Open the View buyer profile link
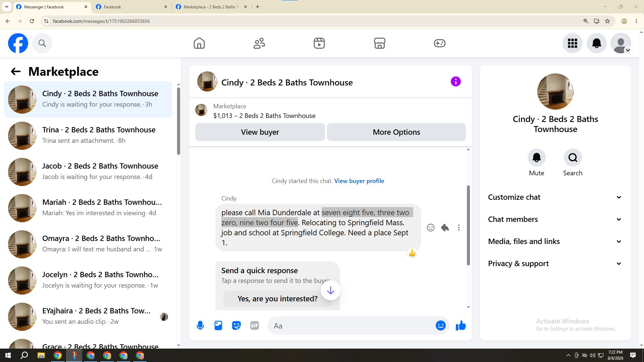The width and height of the screenshot is (644, 362). point(359,181)
